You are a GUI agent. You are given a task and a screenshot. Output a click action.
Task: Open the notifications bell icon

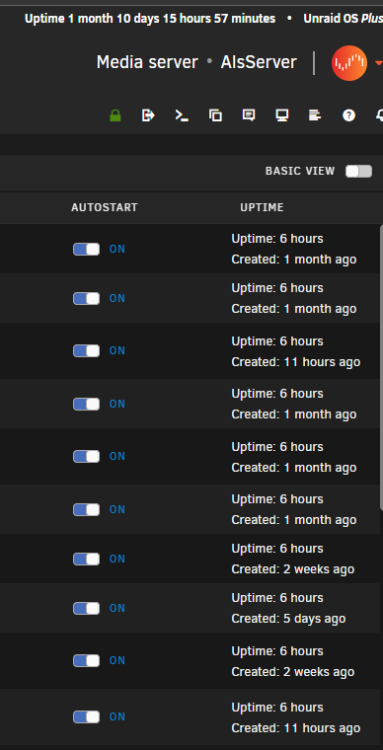(x=380, y=115)
